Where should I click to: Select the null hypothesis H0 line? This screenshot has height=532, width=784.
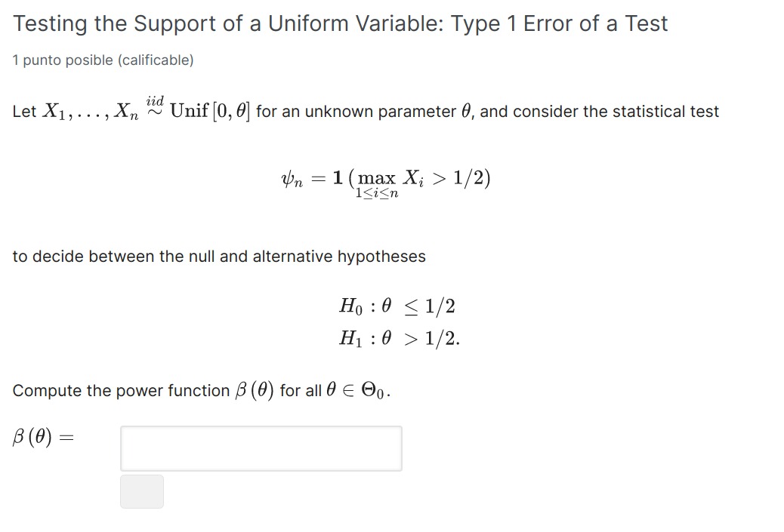tap(398, 305)
